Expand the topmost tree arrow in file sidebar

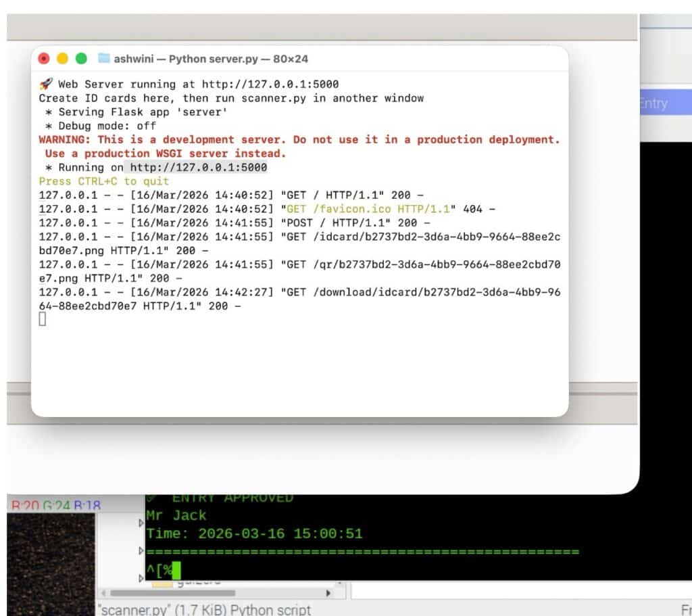click(x=141, y=523)
